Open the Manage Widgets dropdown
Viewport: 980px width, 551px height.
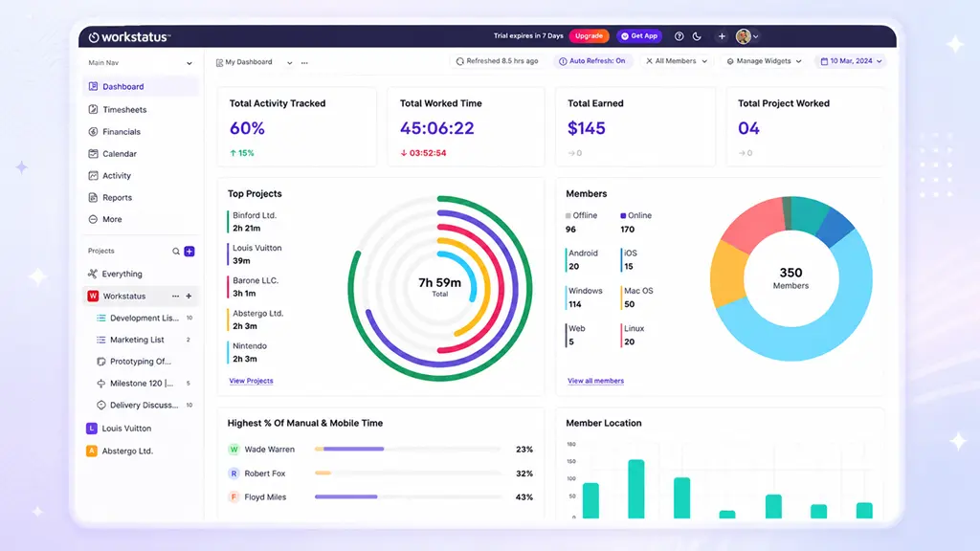tap(763, 61)
